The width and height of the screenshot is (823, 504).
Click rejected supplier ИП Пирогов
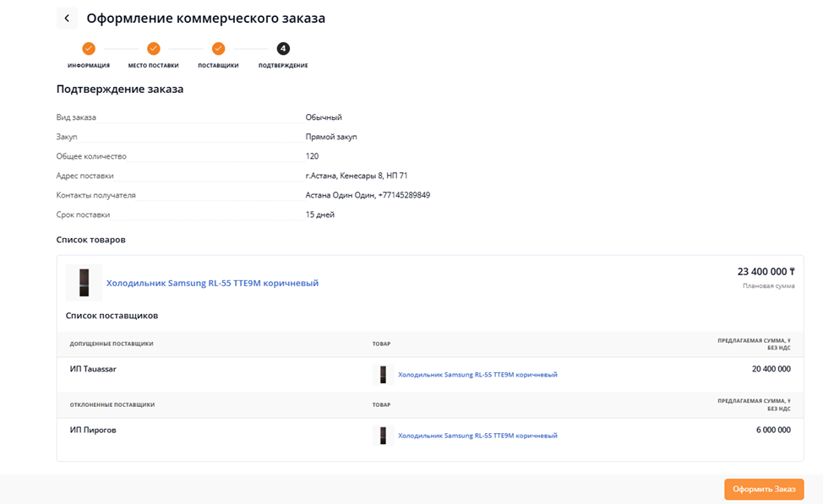(93, 430)
